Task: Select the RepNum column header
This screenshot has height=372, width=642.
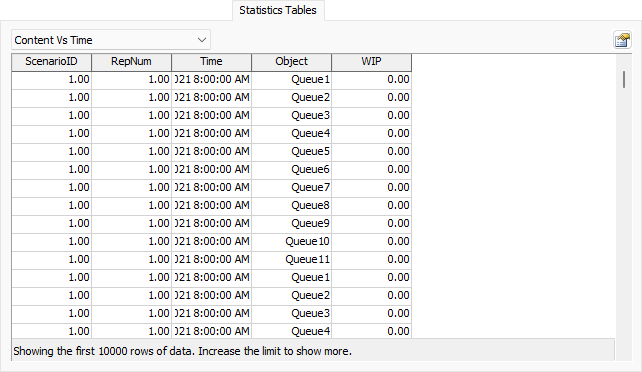Action: (131, 62)
